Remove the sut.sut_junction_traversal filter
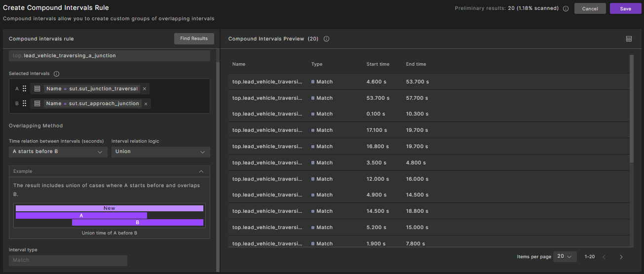The height and width of the screenshot is (274, 644). point(144,89)
